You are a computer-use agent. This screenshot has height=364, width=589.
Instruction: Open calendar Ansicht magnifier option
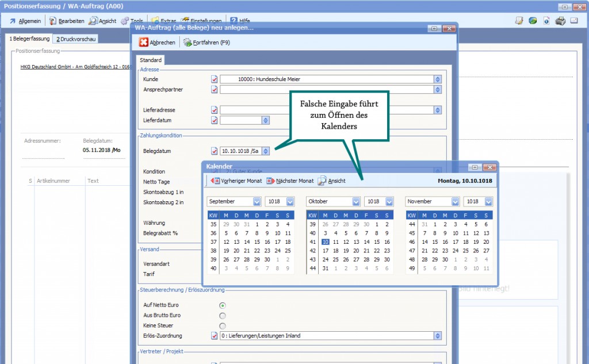pos(332,181)
